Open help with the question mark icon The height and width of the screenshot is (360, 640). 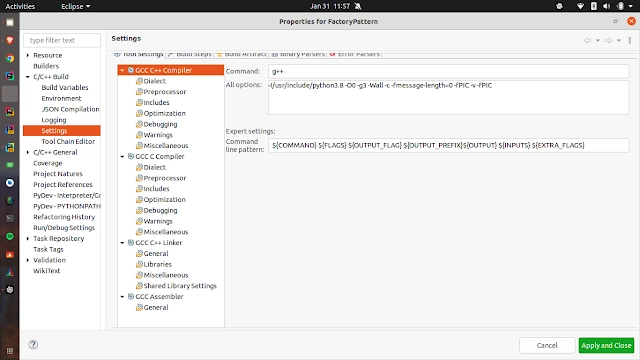33,344
